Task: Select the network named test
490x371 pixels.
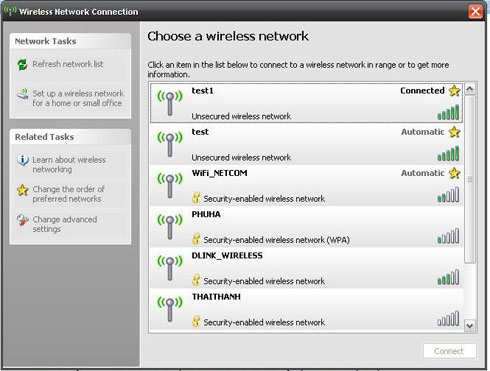Action: coord(200,132)
